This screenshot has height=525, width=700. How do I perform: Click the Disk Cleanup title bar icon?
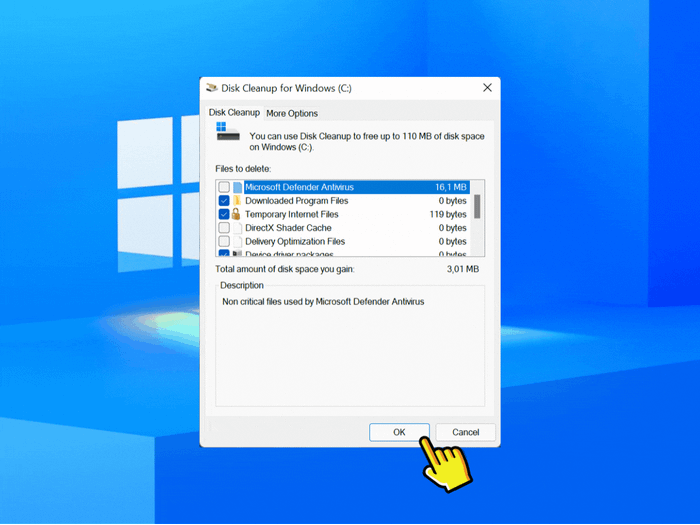[212, 88]
